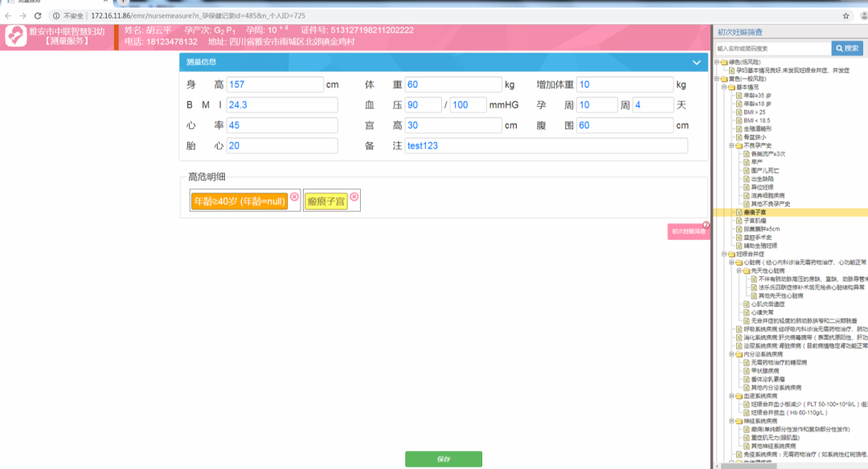Collapse the 不良孕产史 tree folder
This screenshot has height=469, width=868.
point(732,145)
